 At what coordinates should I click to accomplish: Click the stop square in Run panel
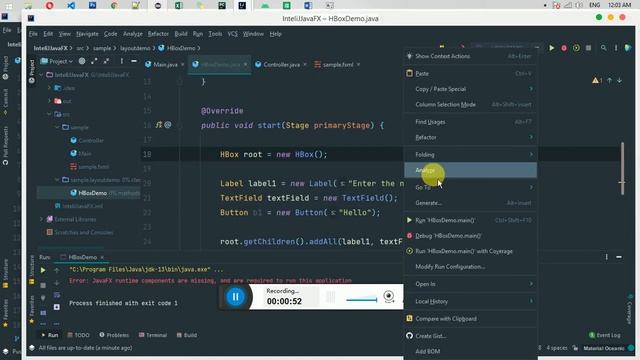(43, 285)
